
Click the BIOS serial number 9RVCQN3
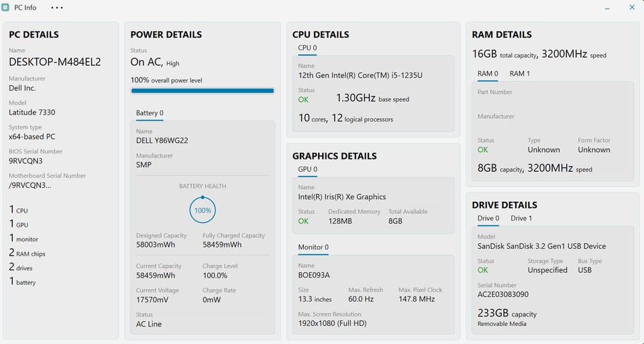(x=26, y=161)
